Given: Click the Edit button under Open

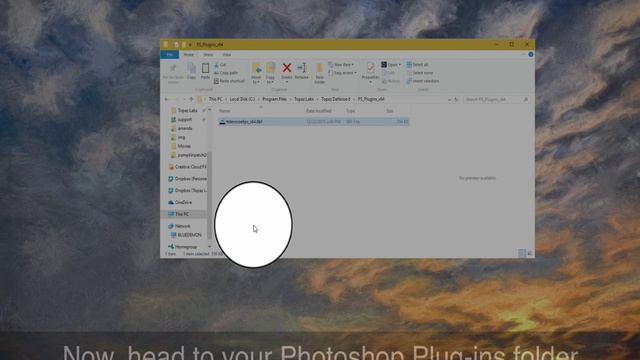Looking at the screenshot, I should [388, 73].
